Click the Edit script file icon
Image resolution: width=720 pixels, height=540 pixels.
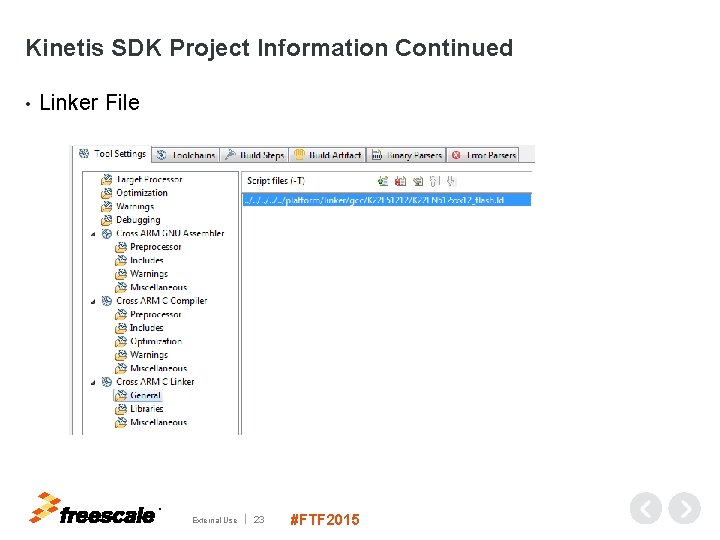418,181
